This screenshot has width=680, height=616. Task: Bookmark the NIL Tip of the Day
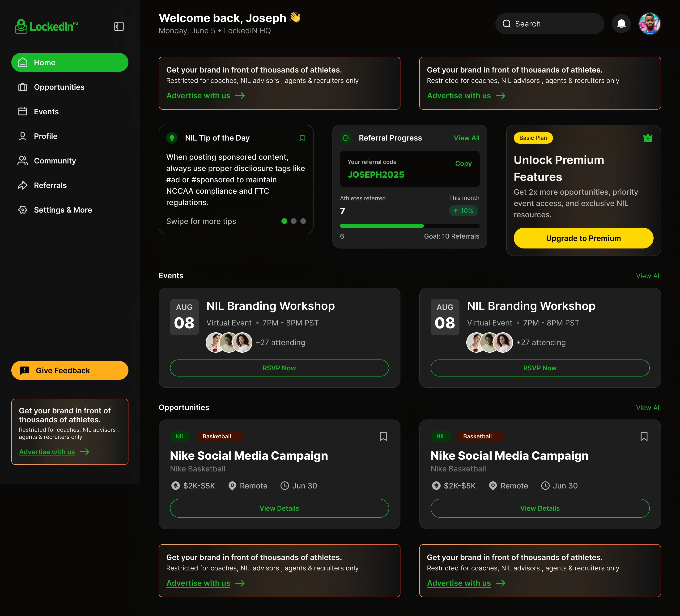click(302, 138)
